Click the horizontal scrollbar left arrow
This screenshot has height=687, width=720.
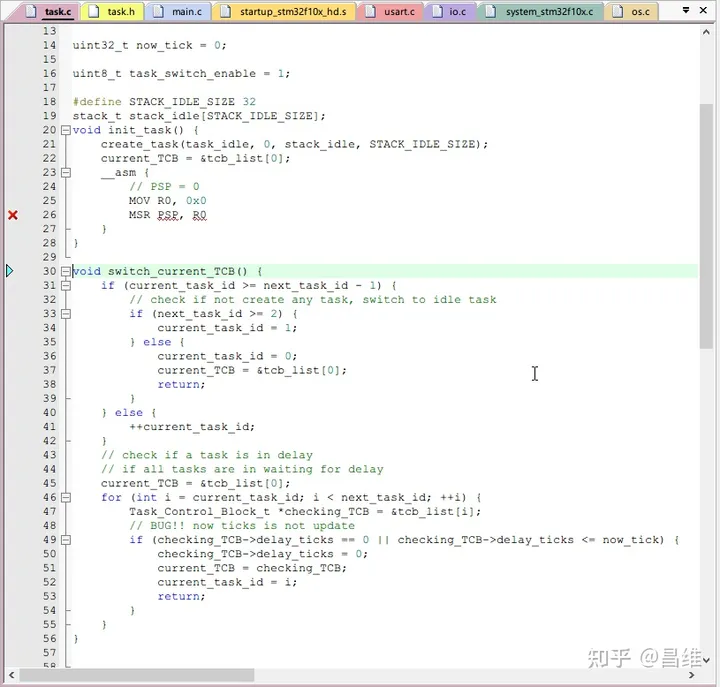click(x=11, y=675)
